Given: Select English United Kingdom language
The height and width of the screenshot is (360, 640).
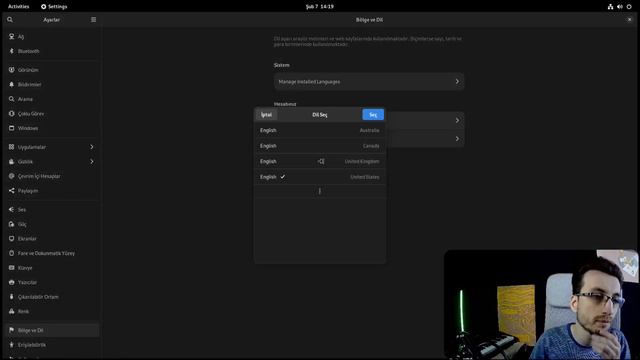Looking at the screenshot, I should click(320, 161).
